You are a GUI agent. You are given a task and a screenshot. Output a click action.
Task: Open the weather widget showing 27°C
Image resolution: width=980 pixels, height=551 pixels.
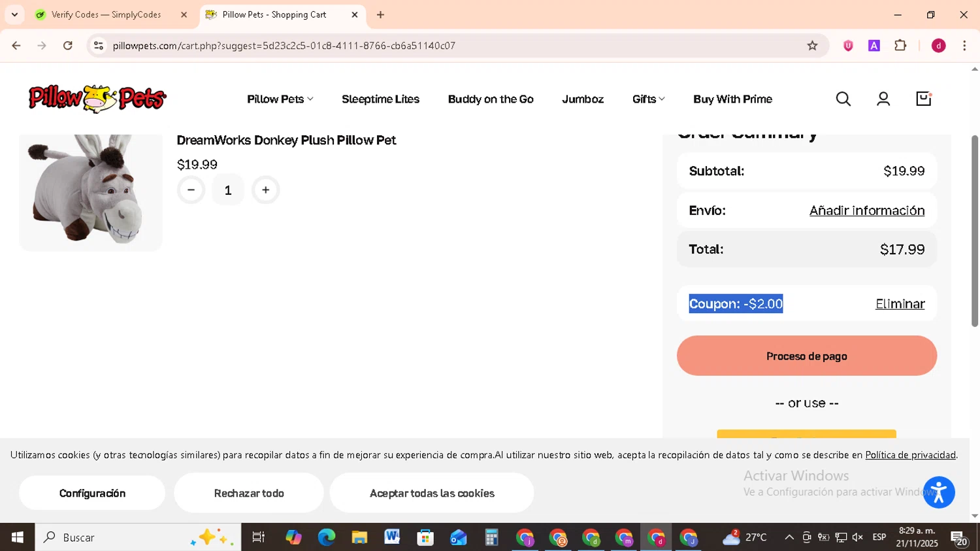pyautogui.click(x=745, y=537)
